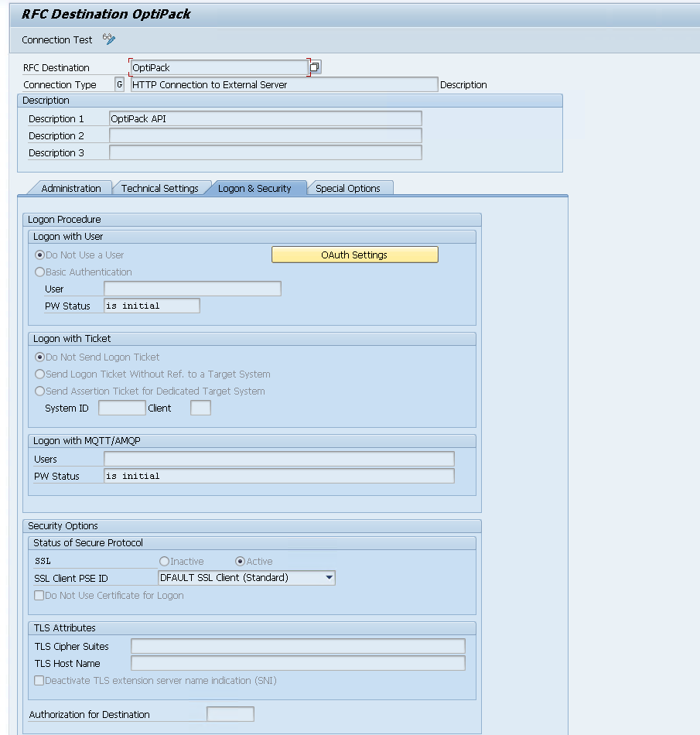The image size is (700, 735).
Task: Run the Connection Test
Action: tap(56, 39)
